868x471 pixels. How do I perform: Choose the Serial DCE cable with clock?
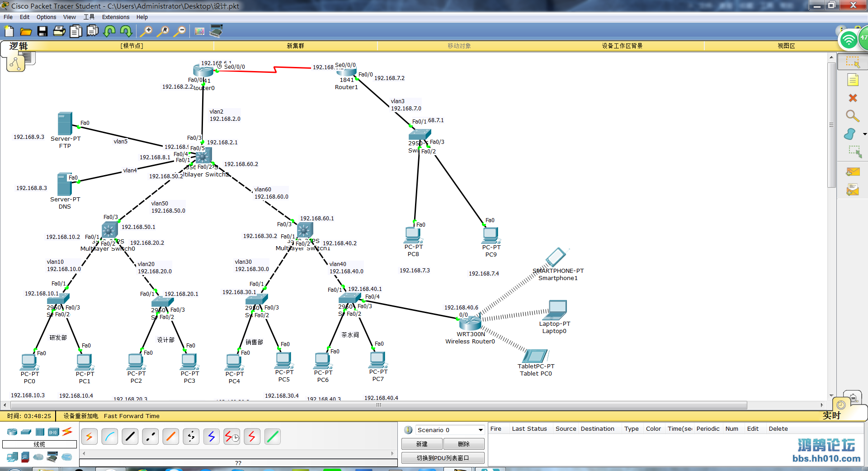click(x=232, y=437)
